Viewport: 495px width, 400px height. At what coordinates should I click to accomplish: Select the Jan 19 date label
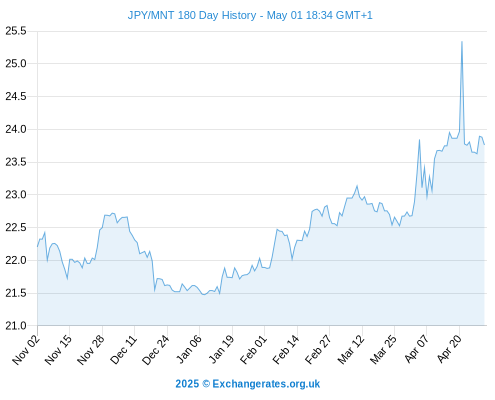tap(221, 350)
